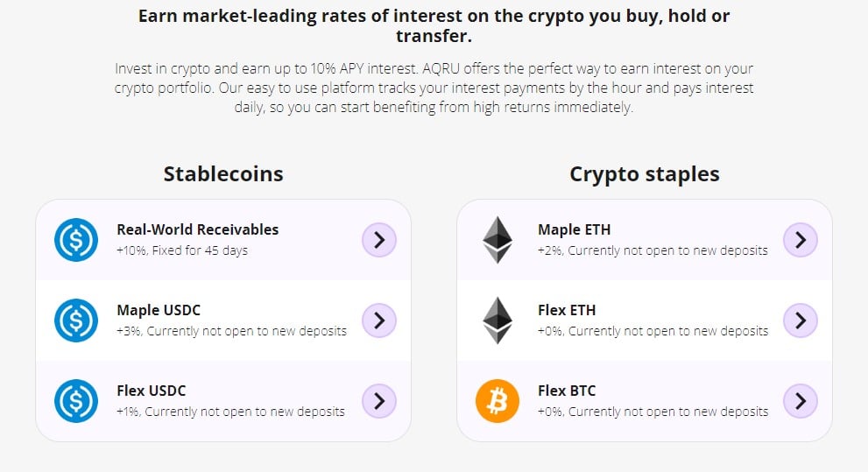The height and width of the screenshot is (472, 868).
Task: Open Flex BTC via its chevron arrow
Action: 801,400
